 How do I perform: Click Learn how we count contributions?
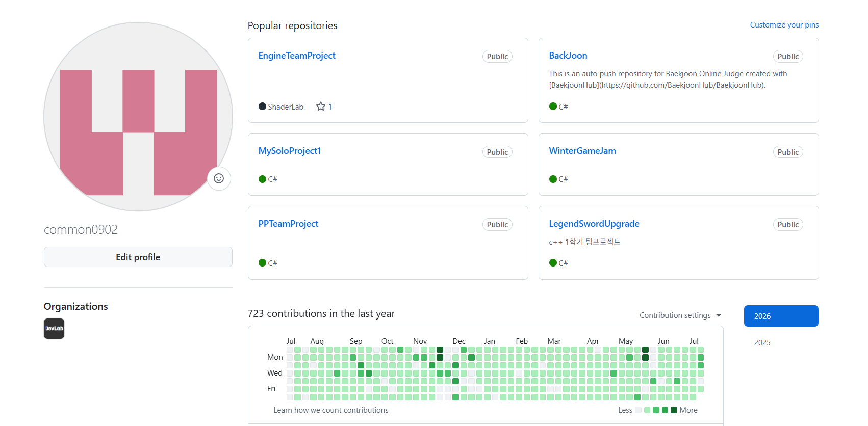[331, 410]
